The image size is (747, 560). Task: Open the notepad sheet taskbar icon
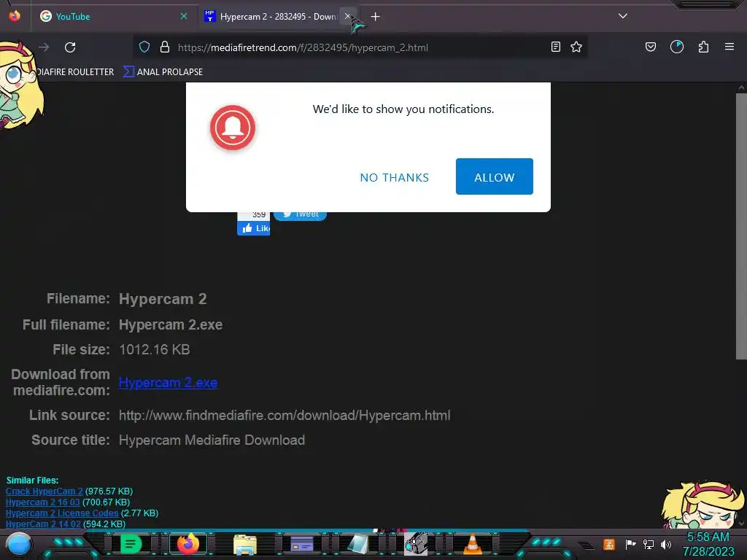pyautogui.click(x=358, y=545)
